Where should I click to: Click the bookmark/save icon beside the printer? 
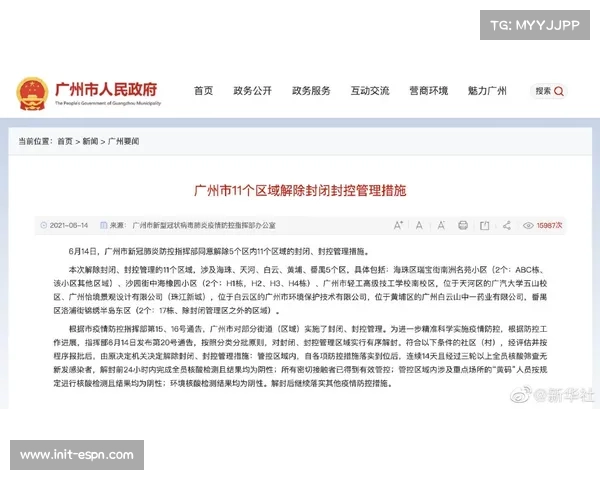[484, 225]
